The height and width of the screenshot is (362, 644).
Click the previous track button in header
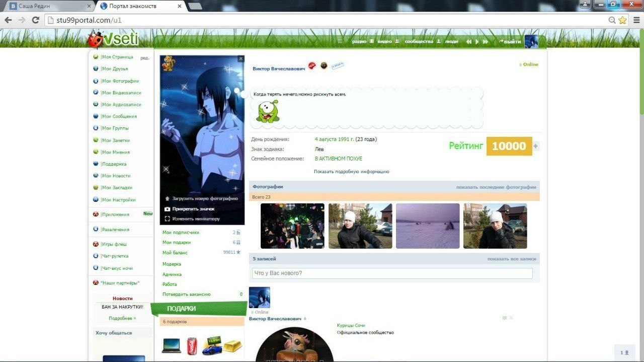coord(469,42)
